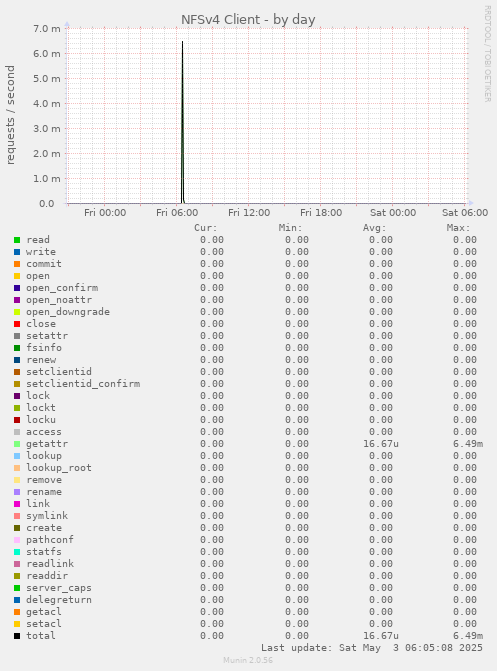This screenshot has height=671, width=497.
Task: Click the orange commit legend swatch
Action: [17, 264]
